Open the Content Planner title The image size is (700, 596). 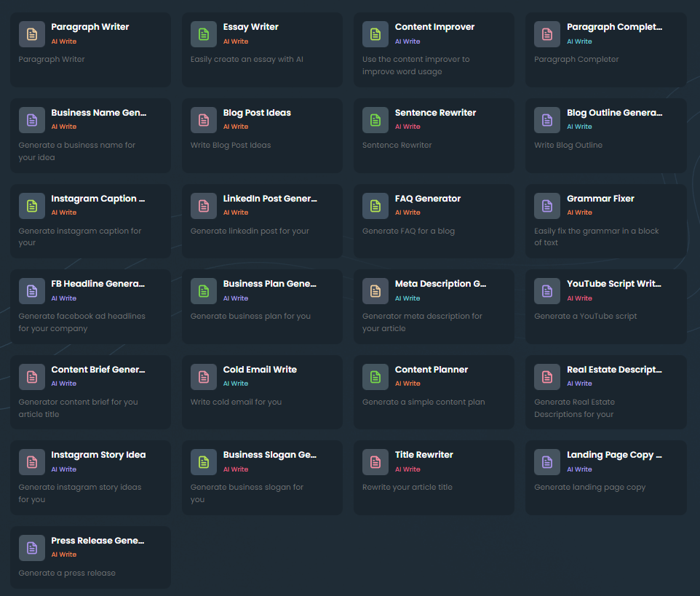(x=431, y=369)
